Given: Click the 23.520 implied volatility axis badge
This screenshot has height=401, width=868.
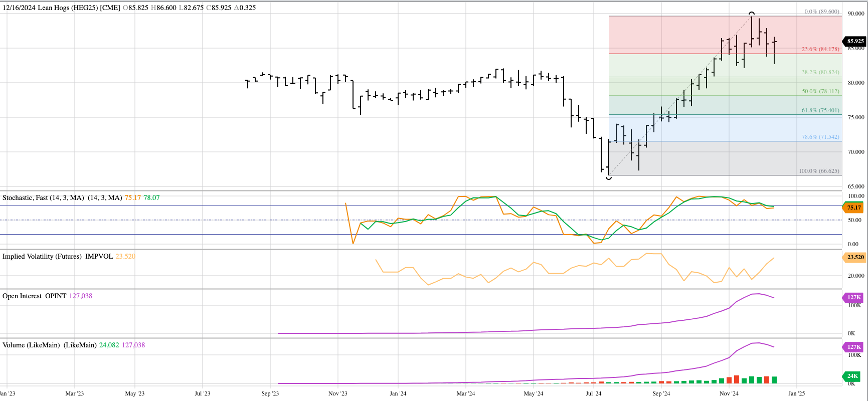Looking at the screenshot, I should (x=855, y=257).
